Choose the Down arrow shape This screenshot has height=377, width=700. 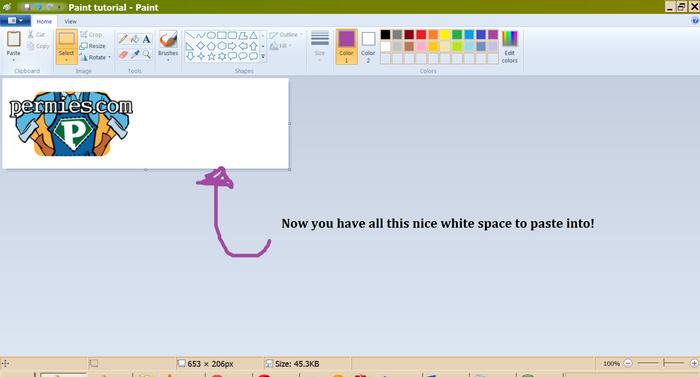click(190, 56)
